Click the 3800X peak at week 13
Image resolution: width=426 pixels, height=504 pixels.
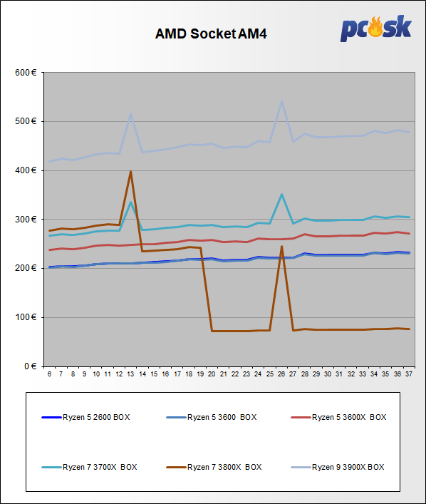[x=130, y=172]
